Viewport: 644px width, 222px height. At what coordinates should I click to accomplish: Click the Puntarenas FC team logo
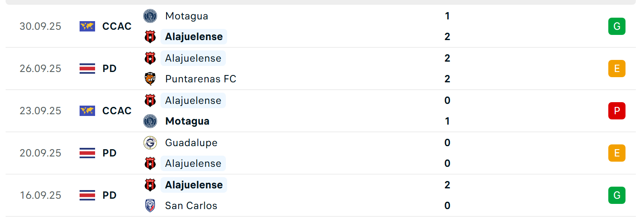point(150,79)
